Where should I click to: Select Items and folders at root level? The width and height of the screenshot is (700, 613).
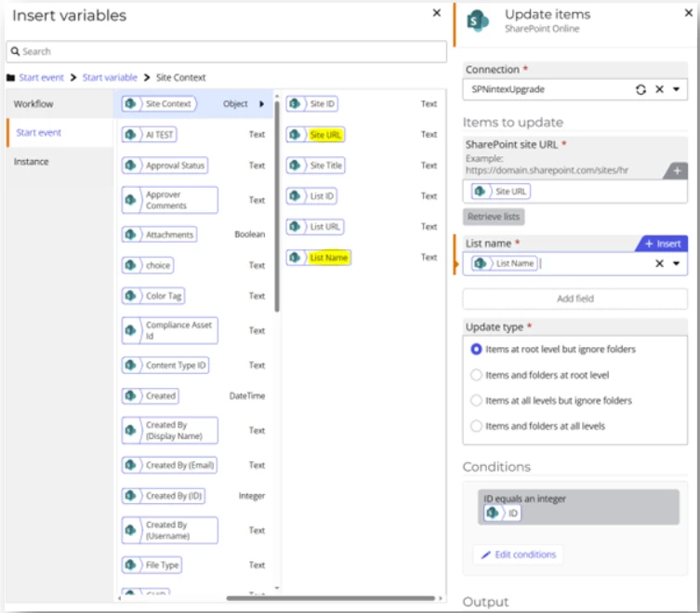(476, 375)
